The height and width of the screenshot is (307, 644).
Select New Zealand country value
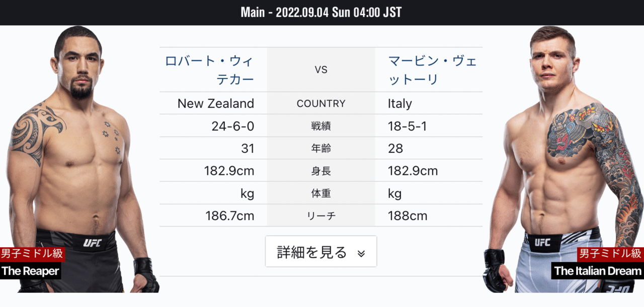[215, 104]
